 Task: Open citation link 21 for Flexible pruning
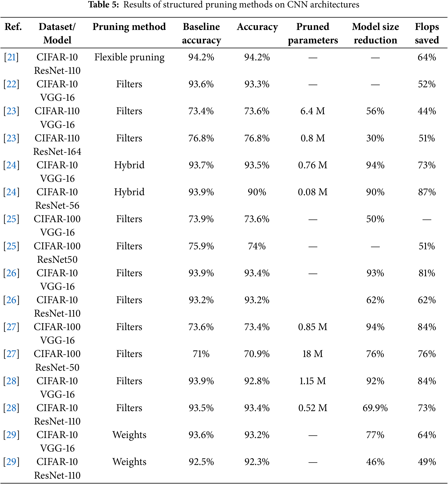[11, 58]
